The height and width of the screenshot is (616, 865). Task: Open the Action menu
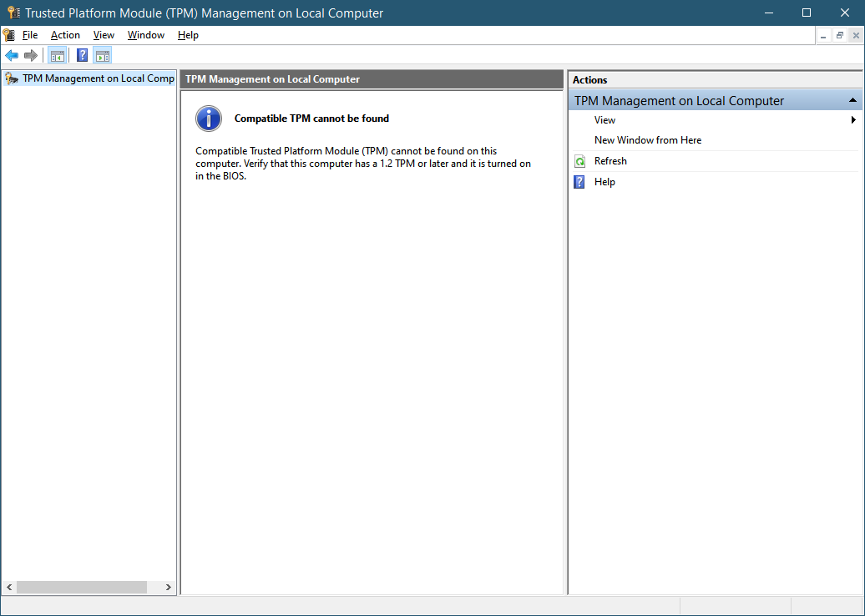tap(65, 35)
